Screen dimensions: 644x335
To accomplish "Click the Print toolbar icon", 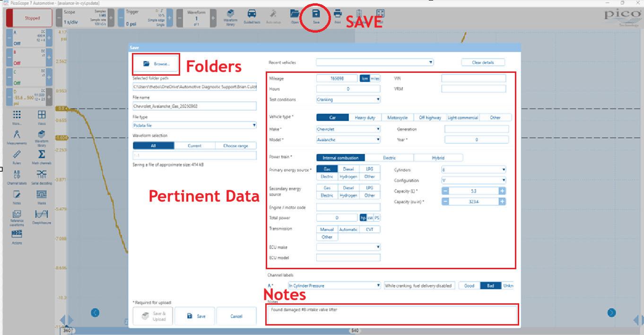I will (338, 17).
